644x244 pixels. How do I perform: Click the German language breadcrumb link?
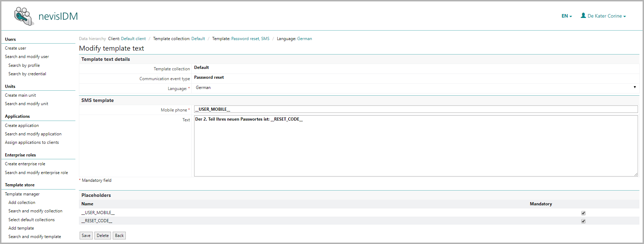304,39
